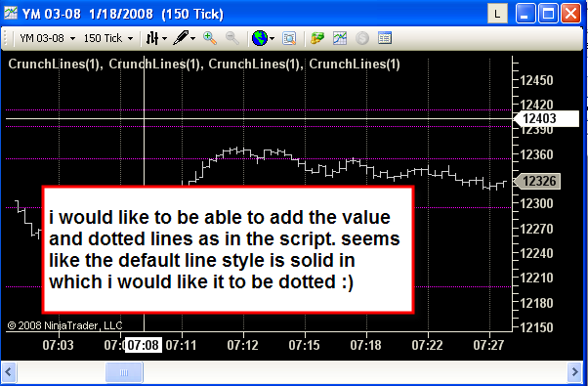Viewport: 588px width, 386px height.
Task: Select the drawing tools pencil icon
Action: pos(182,38)
